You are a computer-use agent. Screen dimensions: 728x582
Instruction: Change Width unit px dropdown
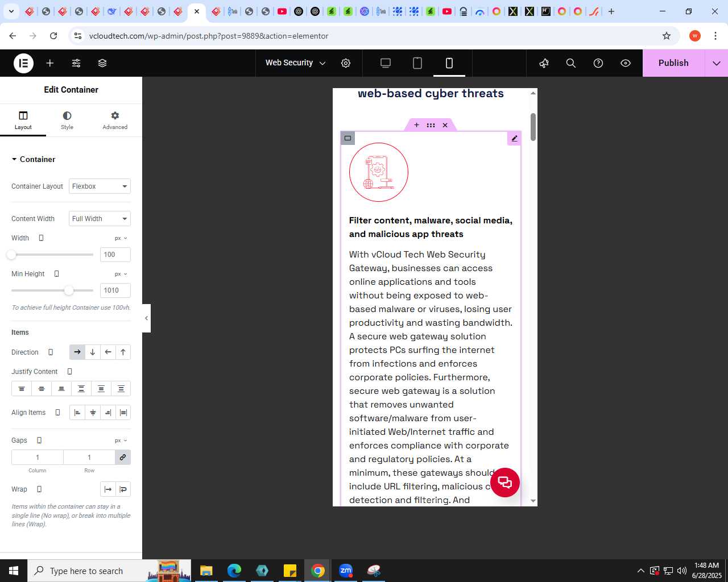[x=121, y=238]
